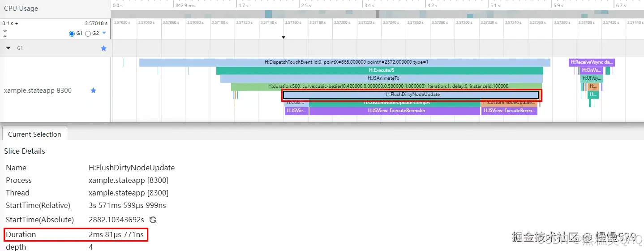The width and height of the screenshot is (644, 251).
Task: Click the 842.9 ms ruler label
Action: point(185,5)
